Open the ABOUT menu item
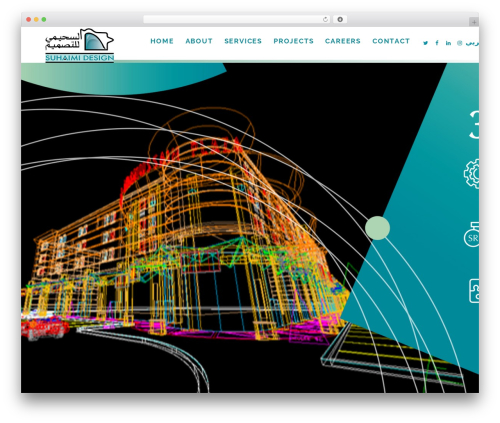 click(199, 41)
